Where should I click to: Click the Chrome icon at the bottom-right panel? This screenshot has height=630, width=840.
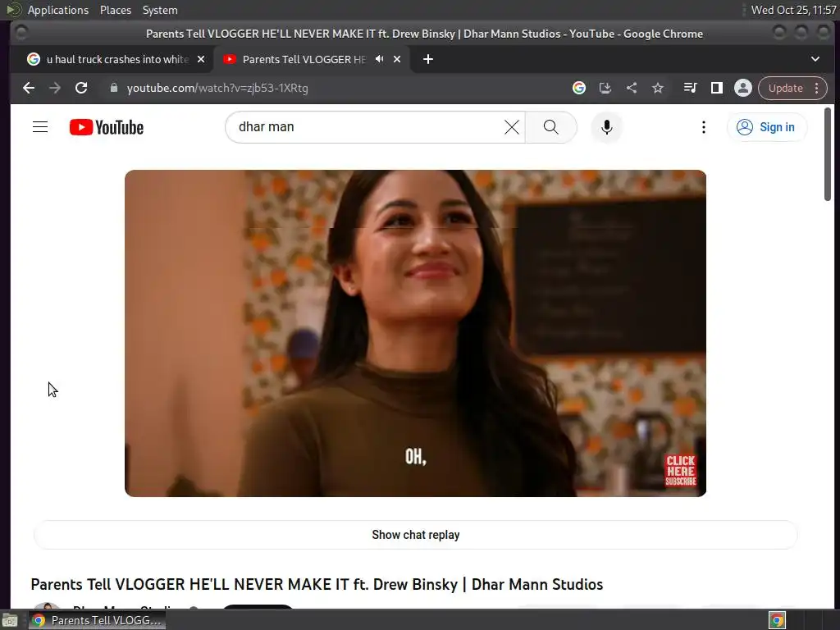[777, 620]
